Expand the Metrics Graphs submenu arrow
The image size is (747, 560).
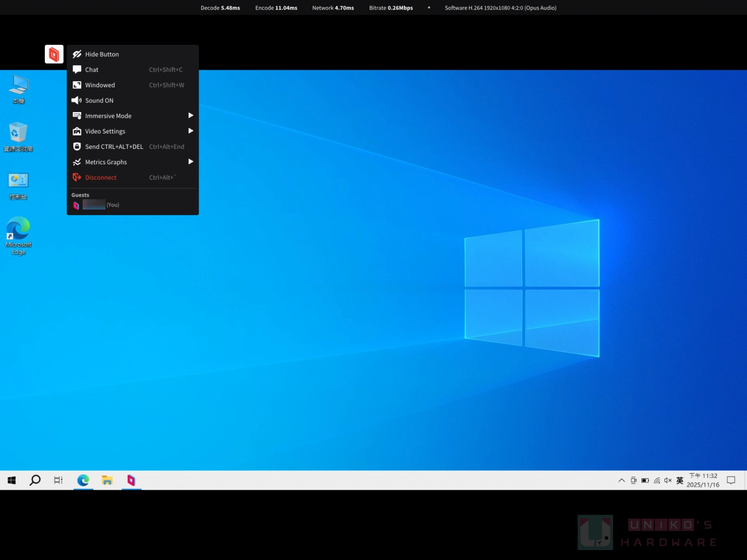coord(190,162)
